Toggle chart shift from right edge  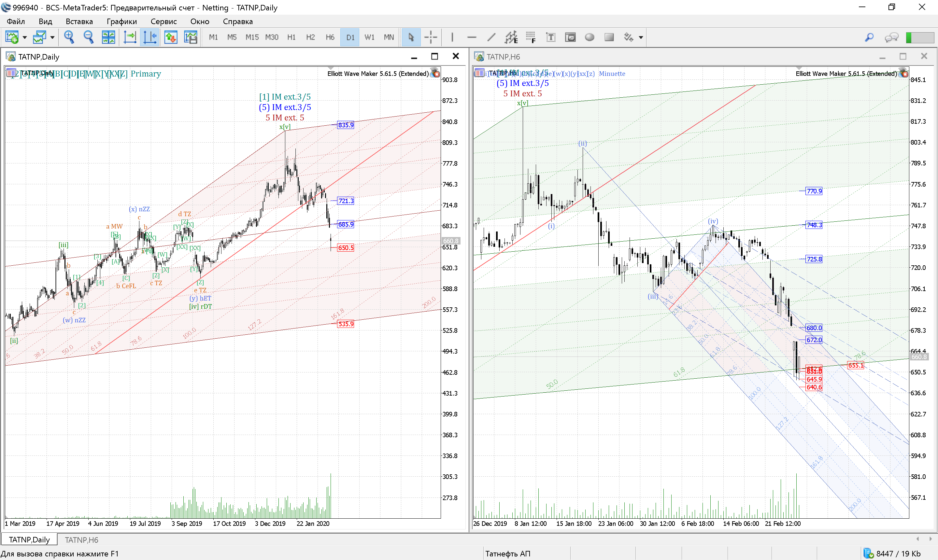point(150,37)
